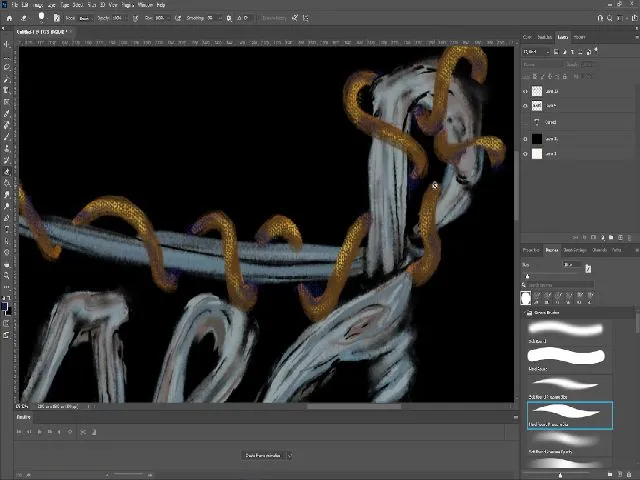Open the layer filter Kind dropdown
The image size is (640, 480).
(x=537, y=52)
